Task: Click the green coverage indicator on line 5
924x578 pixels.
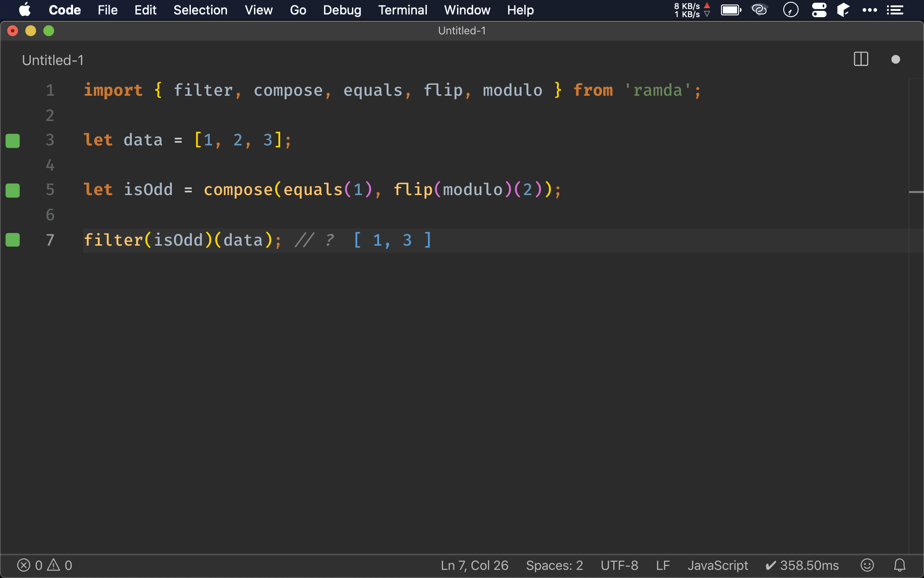Action: click(13, 190)
